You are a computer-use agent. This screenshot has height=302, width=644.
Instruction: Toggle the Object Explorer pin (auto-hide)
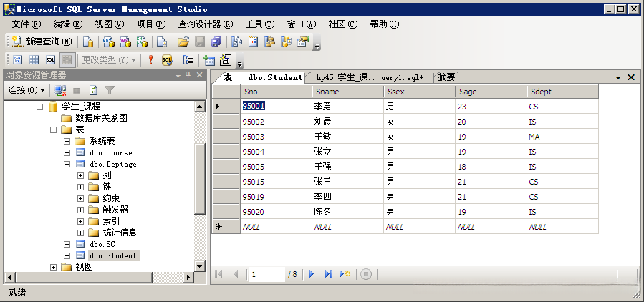point(188,75)
